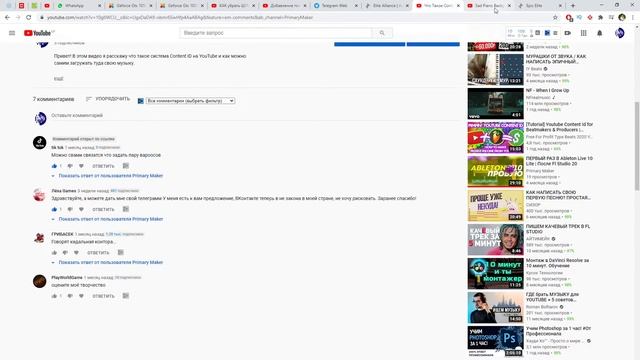Reply to the Лёха Games comment

pyautogui.click(x=103, y=209)
